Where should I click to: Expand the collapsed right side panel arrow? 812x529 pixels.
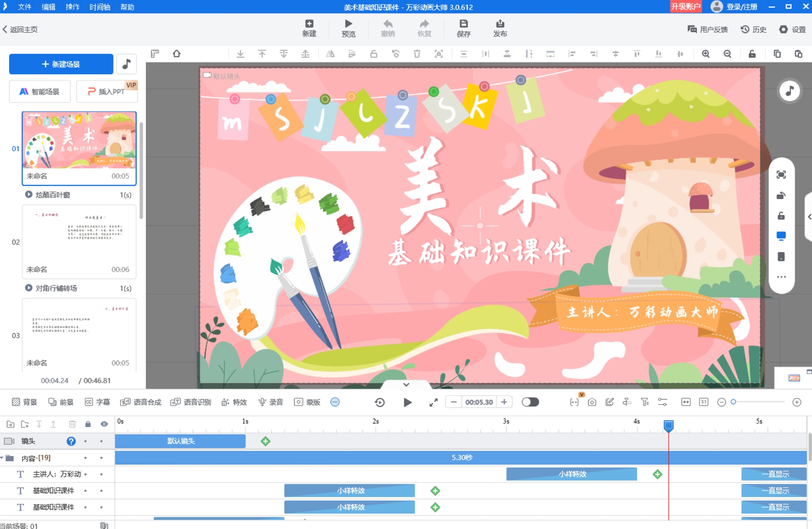point(809,217)
